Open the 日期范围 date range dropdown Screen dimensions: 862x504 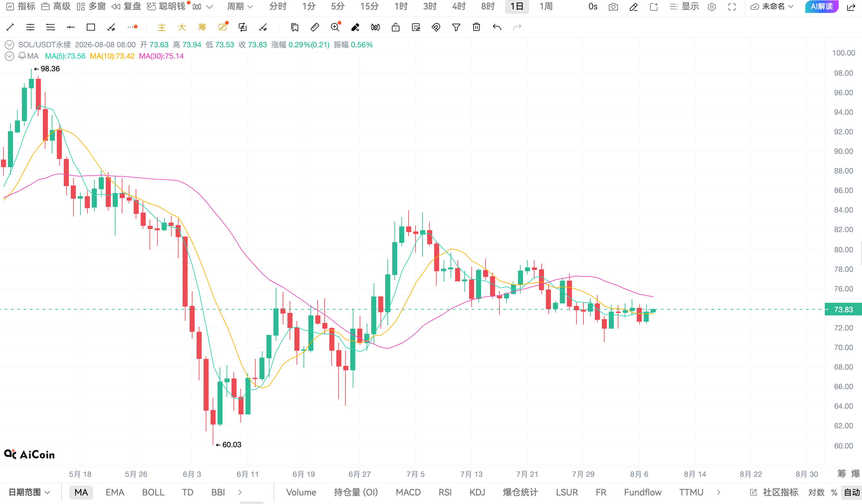29,492
